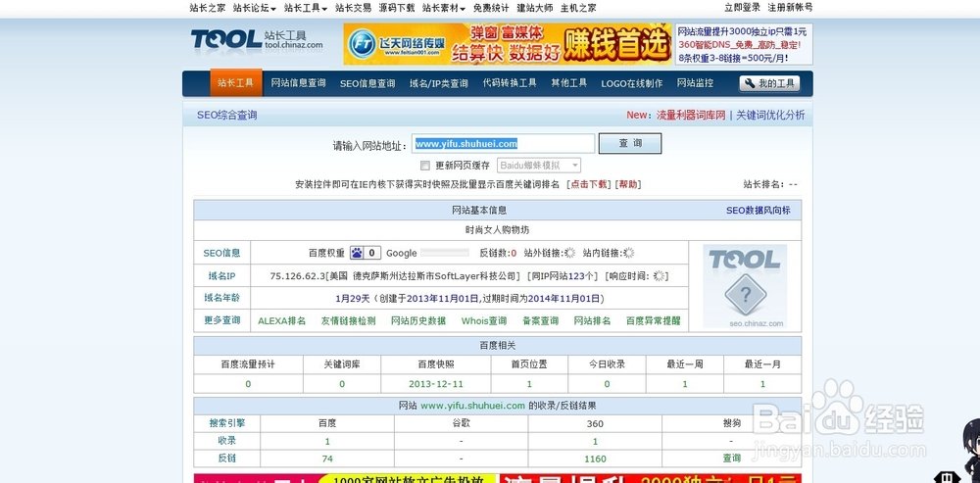Click Baidu snapshot date 2013-12-11

[436, 384]
